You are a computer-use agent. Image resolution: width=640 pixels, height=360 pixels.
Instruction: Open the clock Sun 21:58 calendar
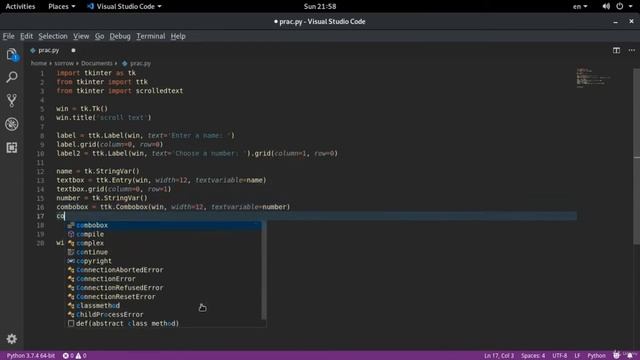point(320,6)
